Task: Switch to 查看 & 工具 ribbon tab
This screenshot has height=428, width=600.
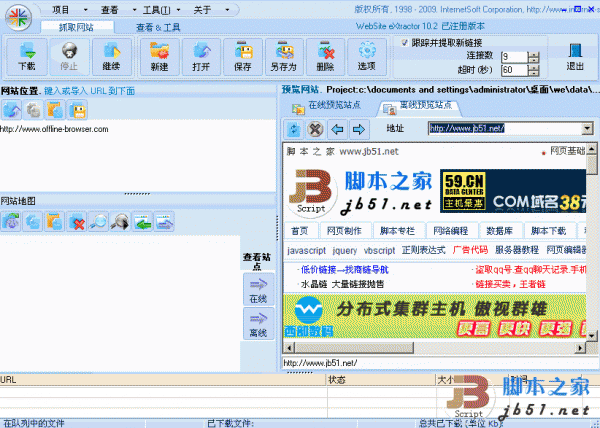Action: coord(158,27)
